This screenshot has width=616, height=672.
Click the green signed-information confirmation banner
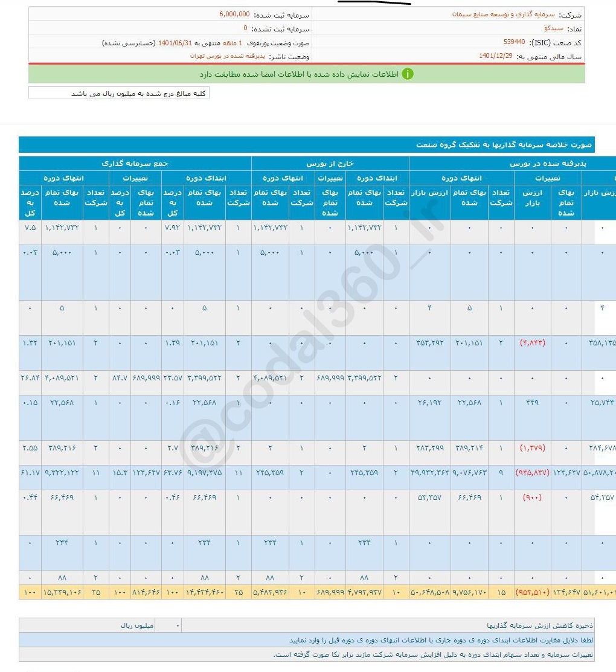(306, 74)
